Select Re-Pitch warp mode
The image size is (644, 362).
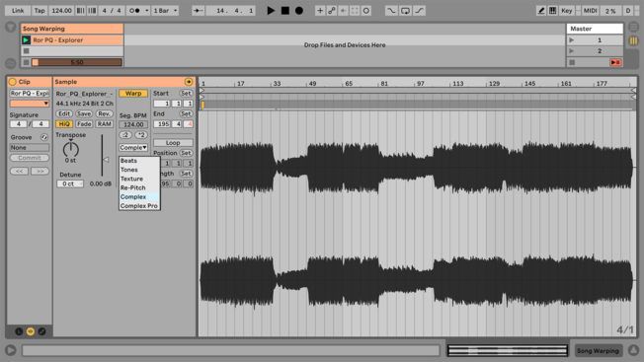[x=139, y=187]
